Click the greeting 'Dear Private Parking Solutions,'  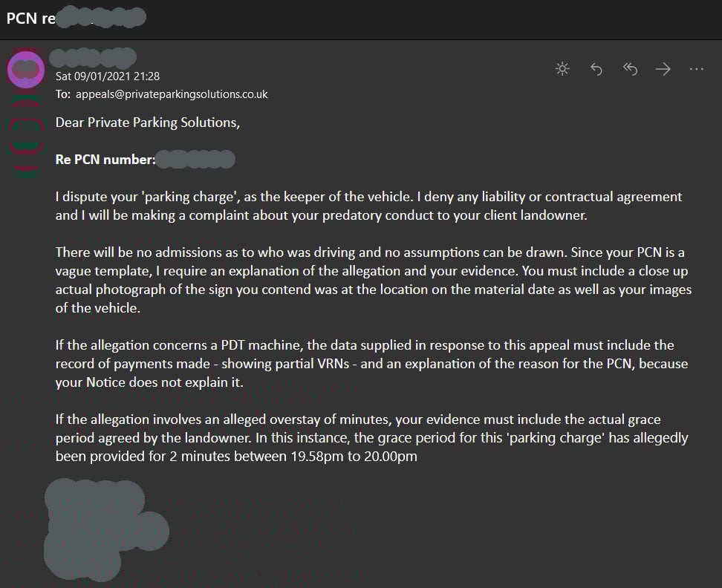(x=148, y=122)
